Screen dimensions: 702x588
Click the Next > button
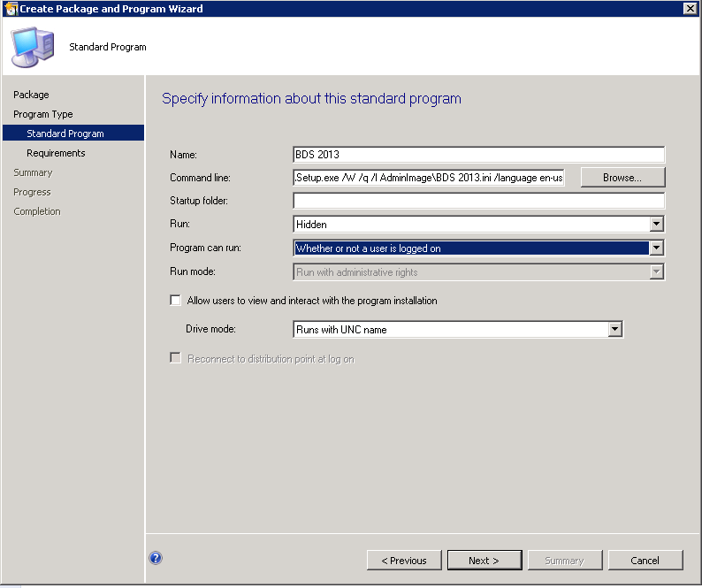pos(485,561)
